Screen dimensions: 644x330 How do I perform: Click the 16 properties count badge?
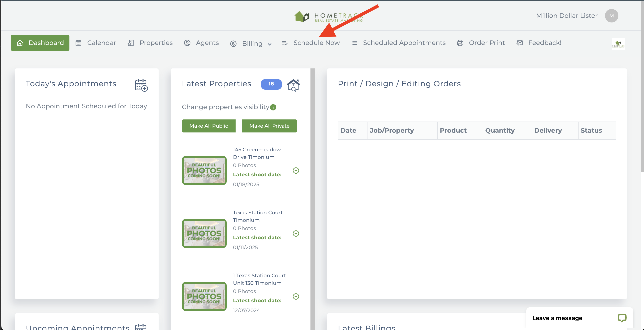click(x=271, y=84)
